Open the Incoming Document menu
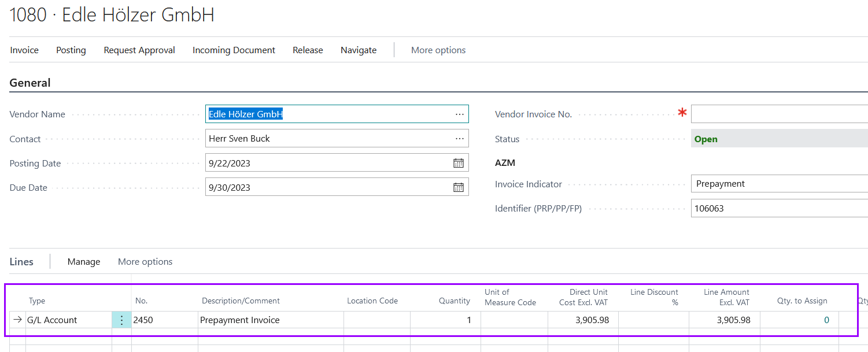This screenshot has width=868, height=352. [x=234, y=50]
